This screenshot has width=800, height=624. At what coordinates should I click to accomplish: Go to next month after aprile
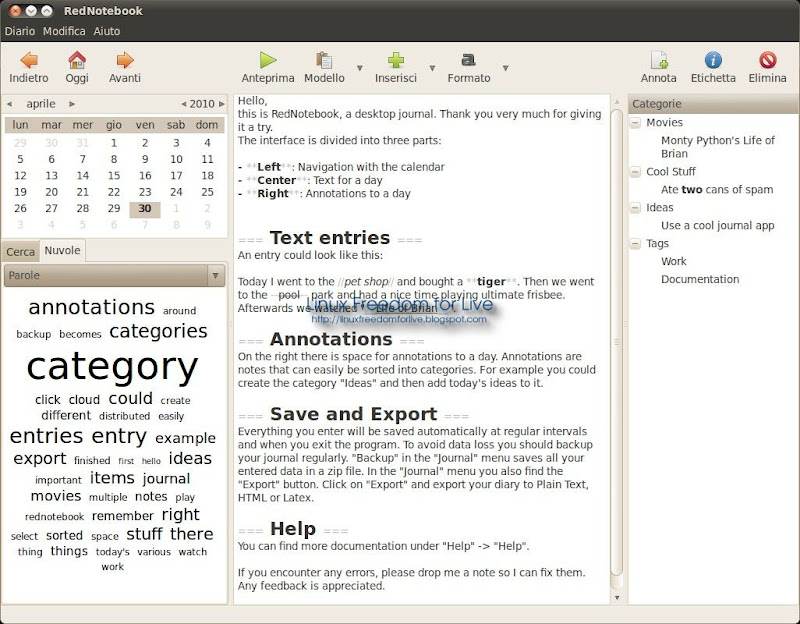tap(72, 104)
